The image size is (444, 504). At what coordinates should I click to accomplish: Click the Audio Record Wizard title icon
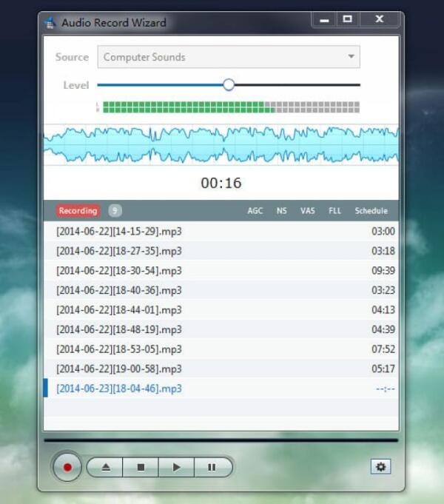(x=50, y=23)
